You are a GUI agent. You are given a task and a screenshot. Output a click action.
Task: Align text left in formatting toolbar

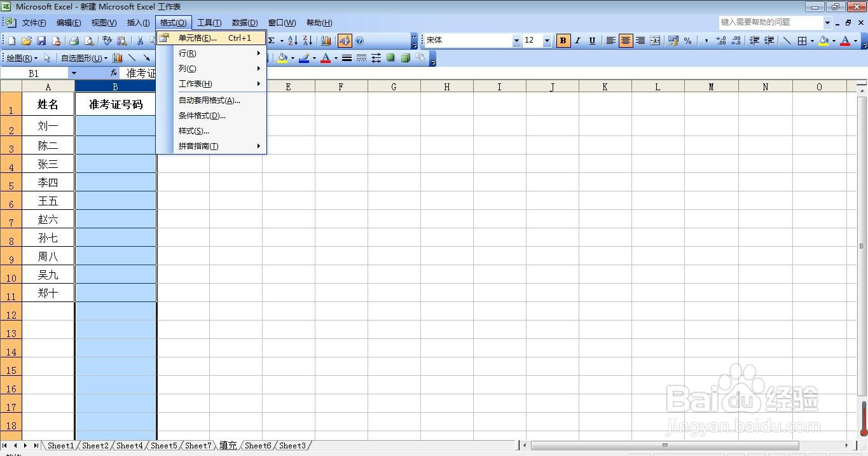point(610,41)
